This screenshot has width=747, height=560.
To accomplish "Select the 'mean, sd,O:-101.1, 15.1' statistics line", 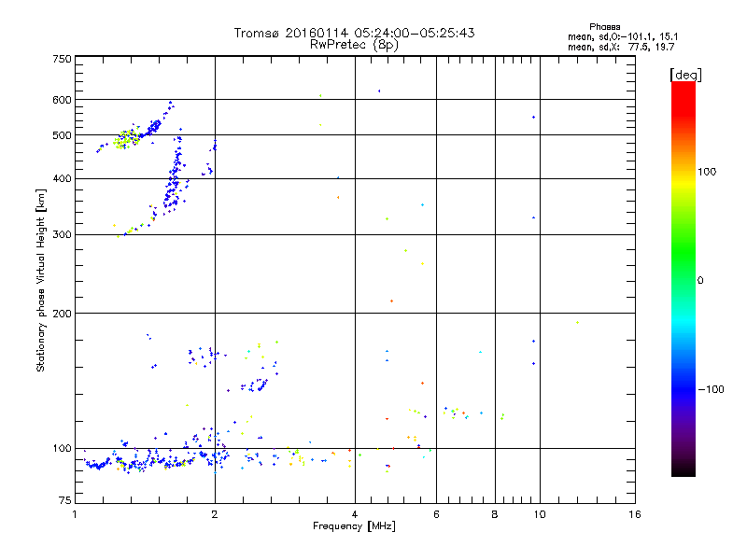I will (623, 36).
